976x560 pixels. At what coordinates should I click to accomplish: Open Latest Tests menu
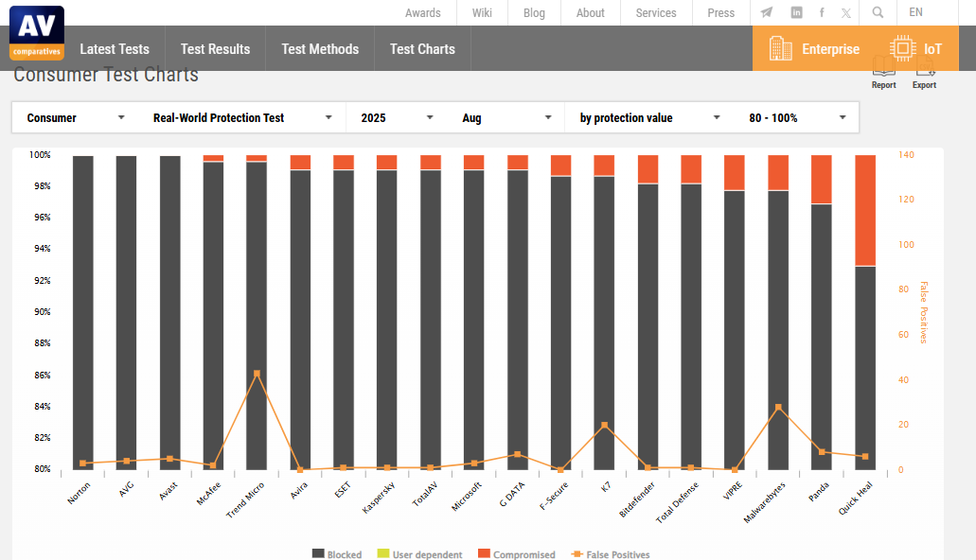[x=115, y=48]
